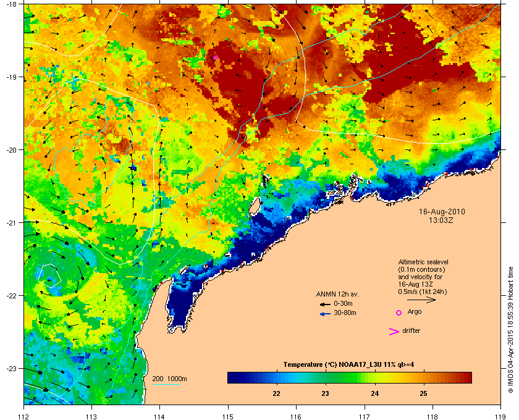
Task: Click the latitude axis label -18
Action: coord(11,4)
